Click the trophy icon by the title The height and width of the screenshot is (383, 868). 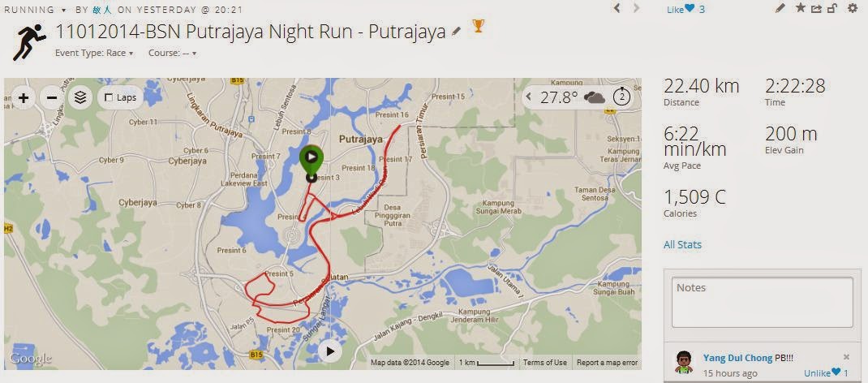(479, 25)
